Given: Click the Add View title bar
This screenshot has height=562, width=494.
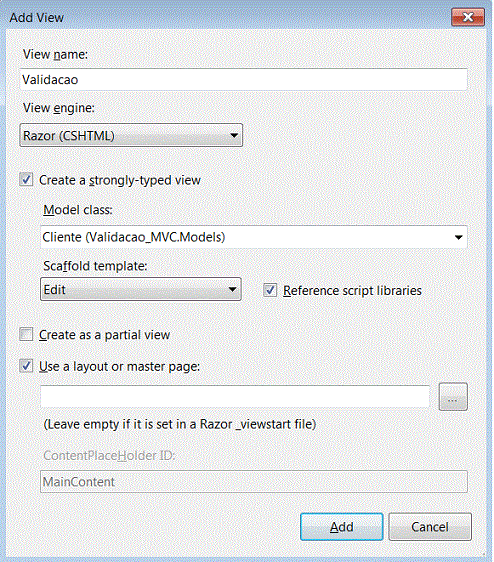Looking at the screenshot, I should (x=229, y=17).
